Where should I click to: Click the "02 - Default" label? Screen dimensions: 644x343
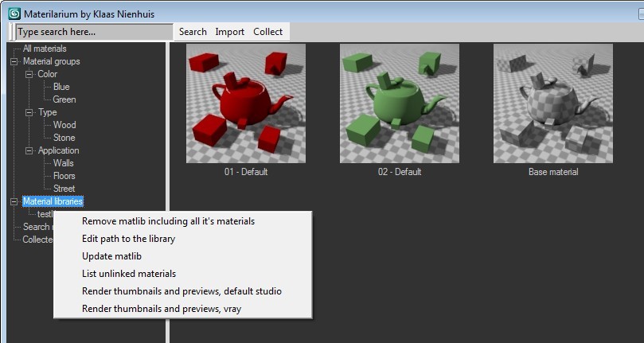tap(399, 172)
